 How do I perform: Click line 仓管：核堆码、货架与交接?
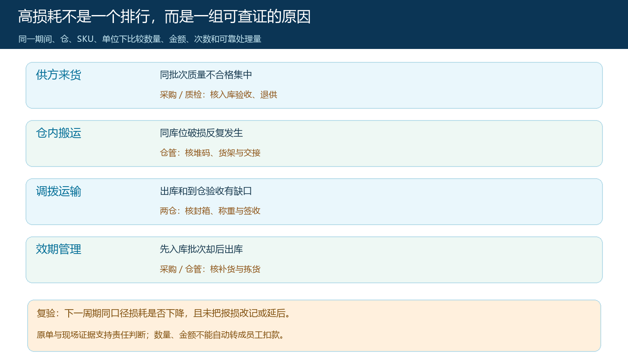(210, 153)
